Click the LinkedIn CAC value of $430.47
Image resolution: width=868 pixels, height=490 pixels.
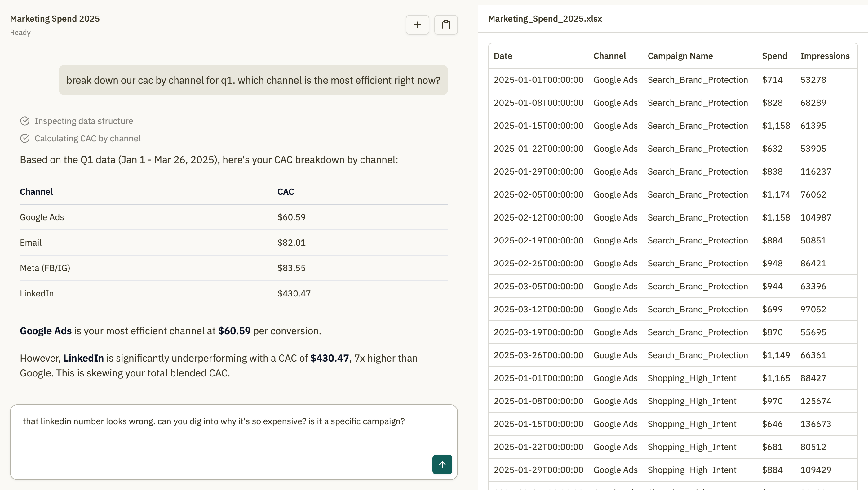pyautogui.click(x=294, y=293)
